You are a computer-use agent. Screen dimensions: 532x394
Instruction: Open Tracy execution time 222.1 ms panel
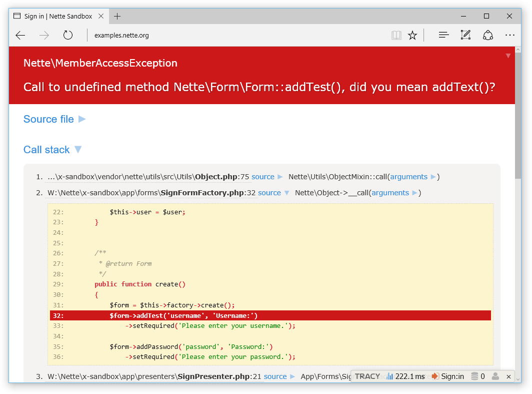pyautogui.click(x=406, y=376)
